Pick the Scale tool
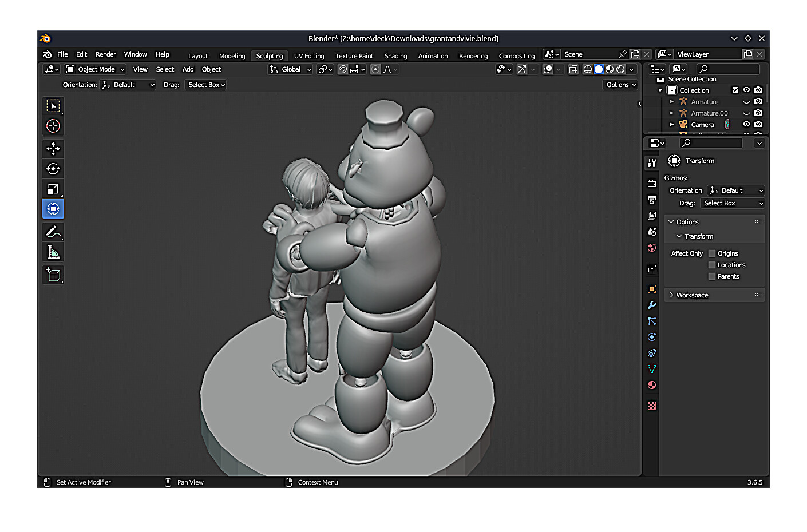Viewport: 807px width, 532px height. [x=53, y=189]
